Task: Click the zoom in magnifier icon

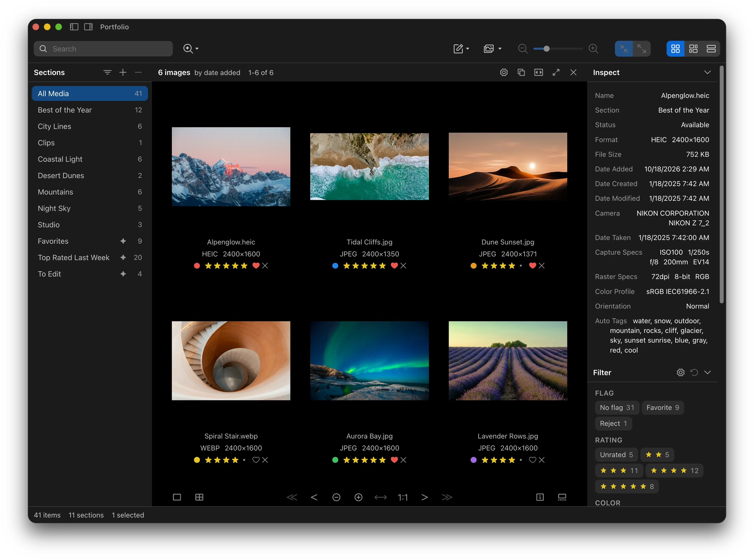Action: pos(593,49)
